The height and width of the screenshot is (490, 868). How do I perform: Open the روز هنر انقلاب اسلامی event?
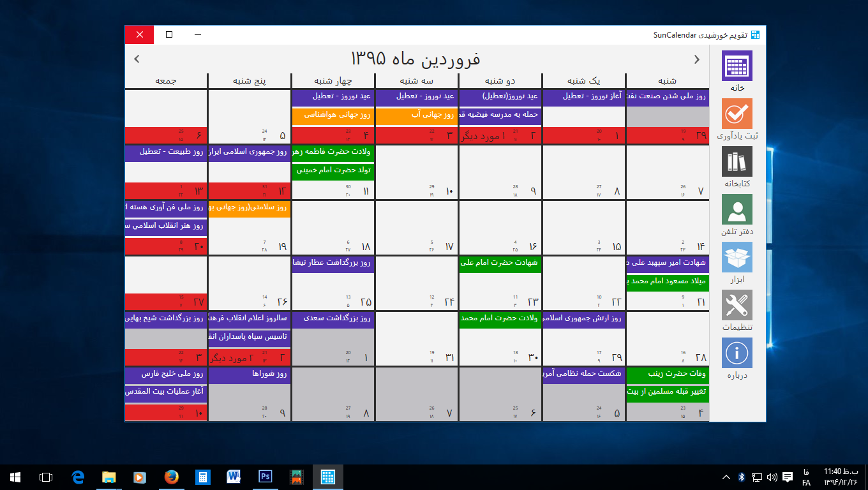(165, 226)
